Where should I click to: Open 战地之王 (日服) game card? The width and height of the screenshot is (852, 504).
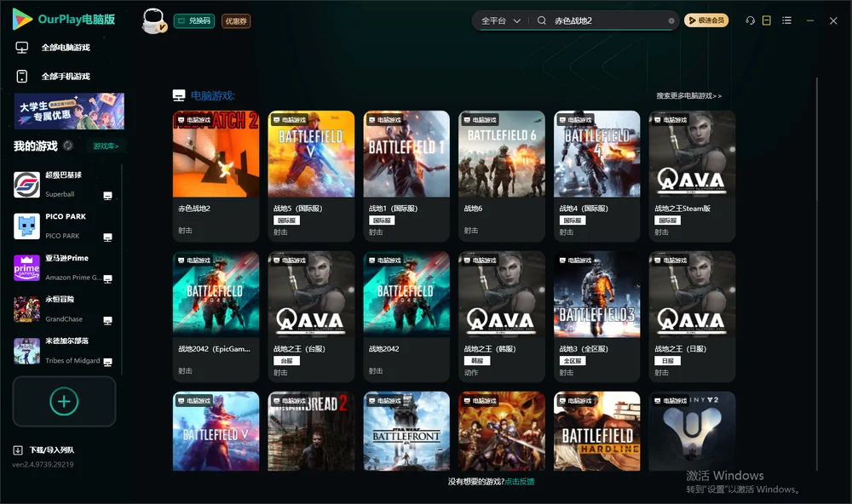tap(692, 317)
